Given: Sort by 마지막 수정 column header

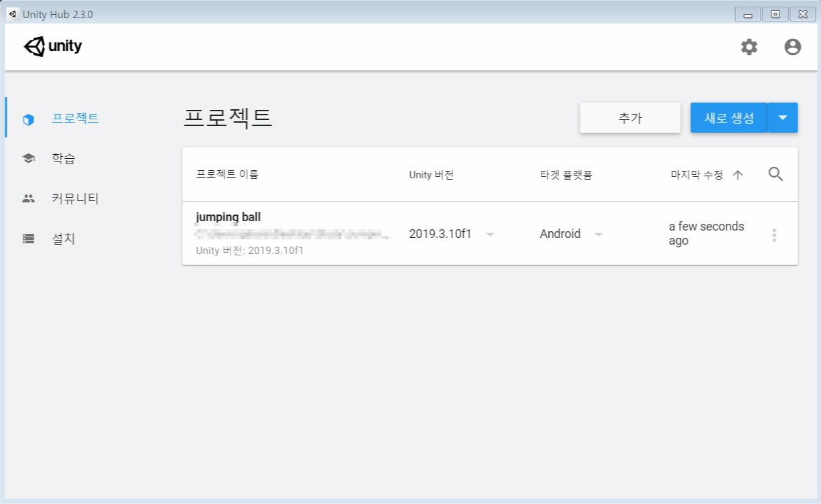Looking at the screenshot, I should click(697, 175).
